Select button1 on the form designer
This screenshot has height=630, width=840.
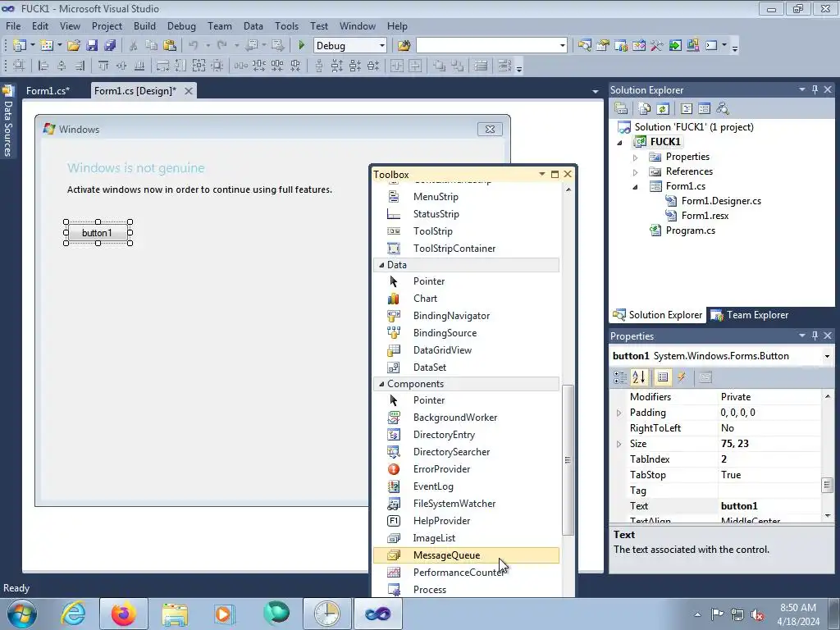coord(98,233)
